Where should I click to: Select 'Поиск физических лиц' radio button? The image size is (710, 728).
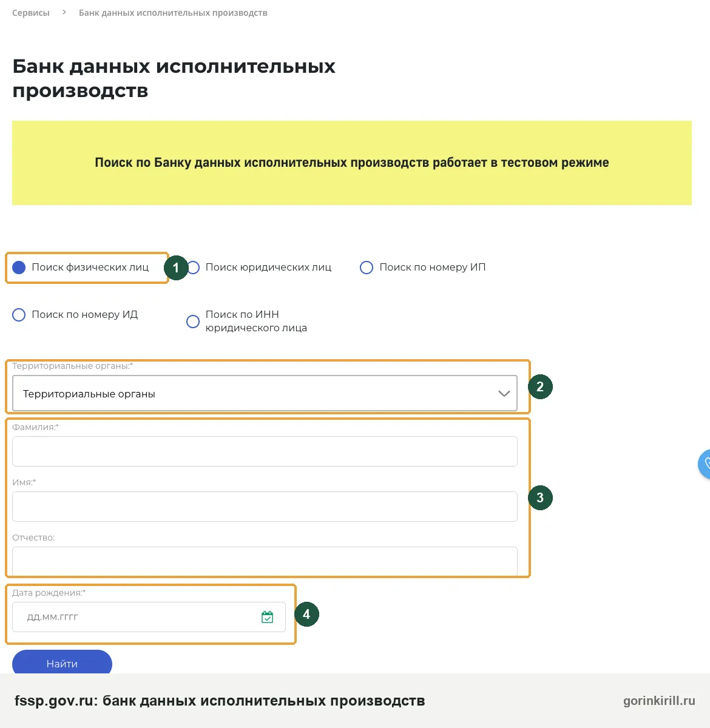coord(19,268)
